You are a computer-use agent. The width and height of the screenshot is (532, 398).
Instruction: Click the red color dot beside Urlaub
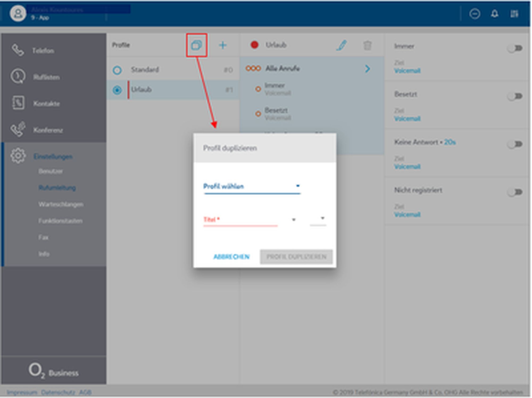(255, 45)
